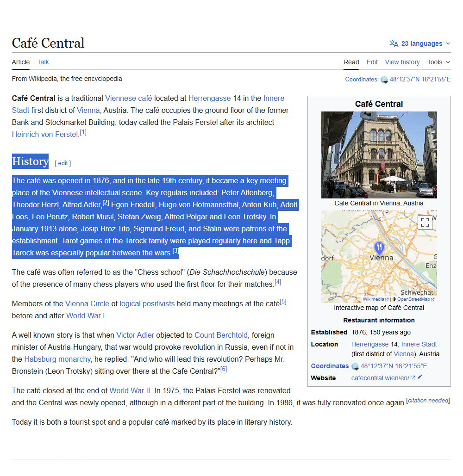Open the Viennese café link
Image resolution: width=463 pixels, height=476 pixels.
coord(129,99)
